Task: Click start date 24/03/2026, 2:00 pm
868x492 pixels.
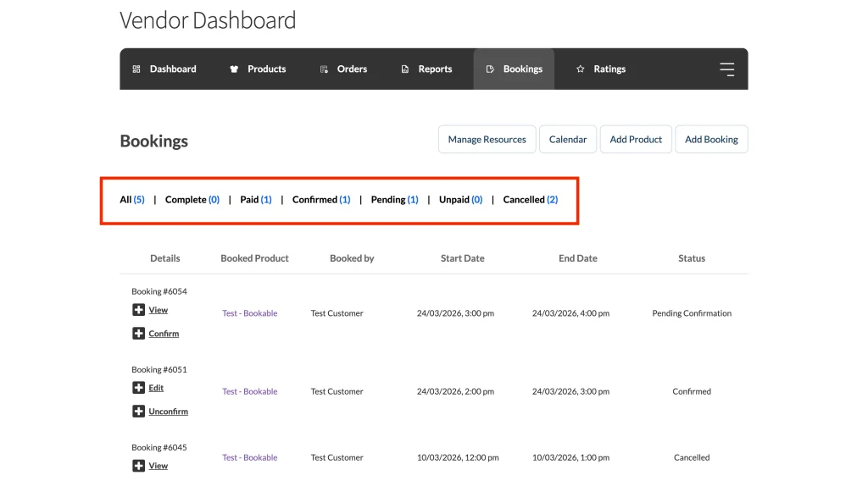Action: pos(455,391)
